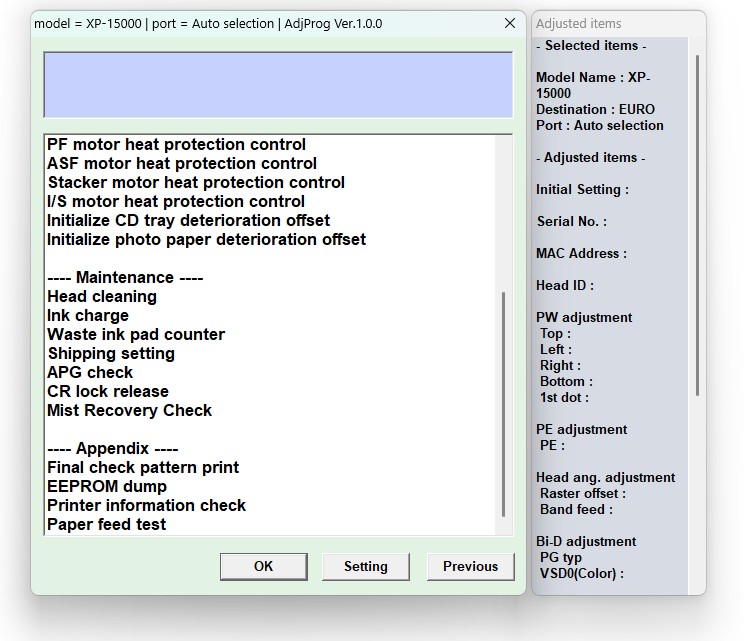Select Printer information check

(146, 505)
